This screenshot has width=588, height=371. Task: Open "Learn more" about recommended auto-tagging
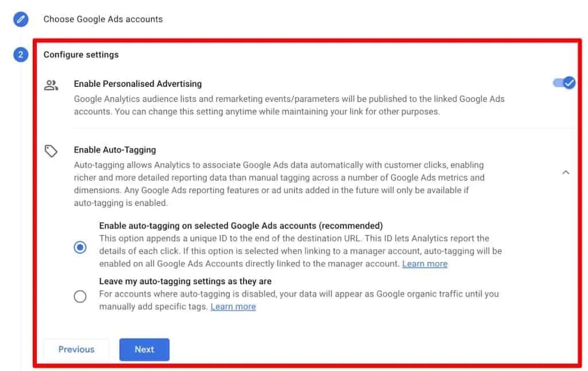click(x=424, y=264)
